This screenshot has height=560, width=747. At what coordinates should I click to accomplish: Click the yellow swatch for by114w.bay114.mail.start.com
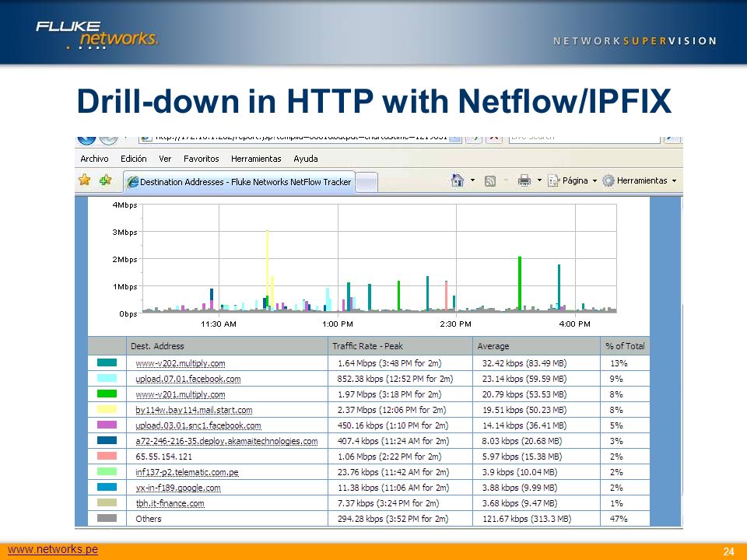click(x=107, y=409)
